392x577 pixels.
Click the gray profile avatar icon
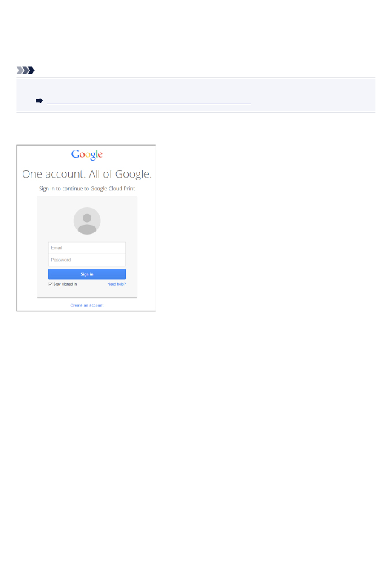click(87, 221)
